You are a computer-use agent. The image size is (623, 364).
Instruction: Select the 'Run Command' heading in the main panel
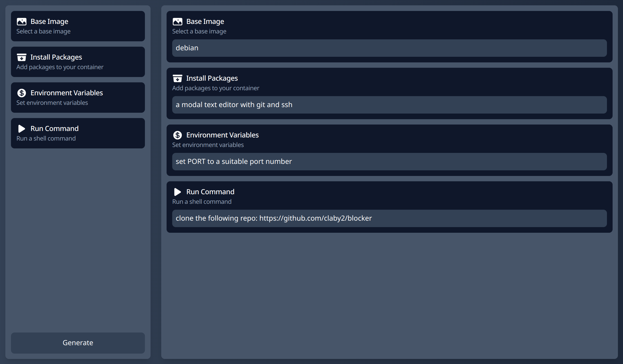tap(210, 192)
